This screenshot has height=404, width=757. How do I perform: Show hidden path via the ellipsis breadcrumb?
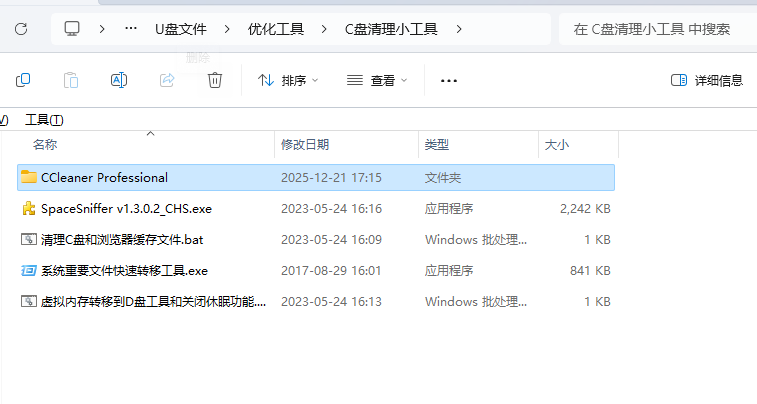[131, 29]
